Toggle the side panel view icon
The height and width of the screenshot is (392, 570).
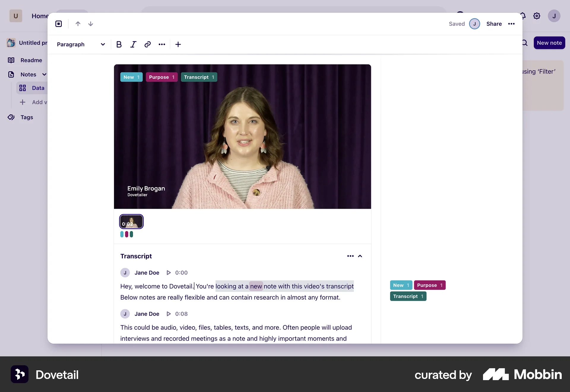click(58, 24)
